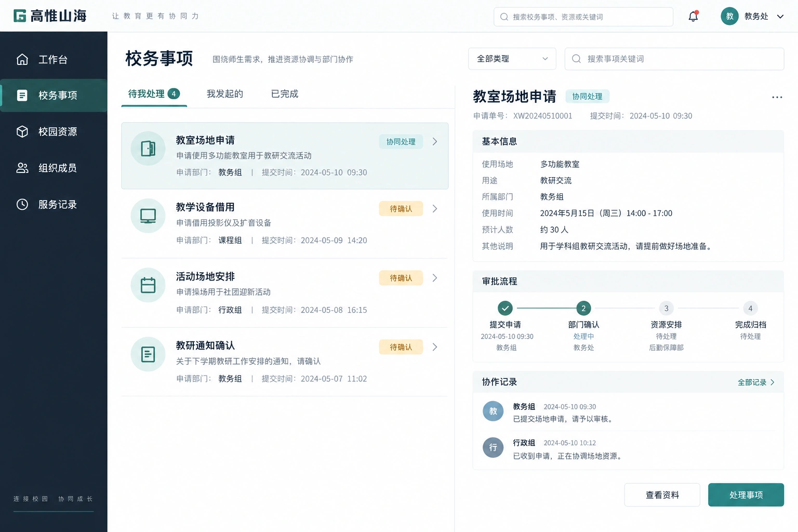Click the 协同处理 tag beside the detail title
798x532 pixels.
pyautogui.click(x=587, y=96)
